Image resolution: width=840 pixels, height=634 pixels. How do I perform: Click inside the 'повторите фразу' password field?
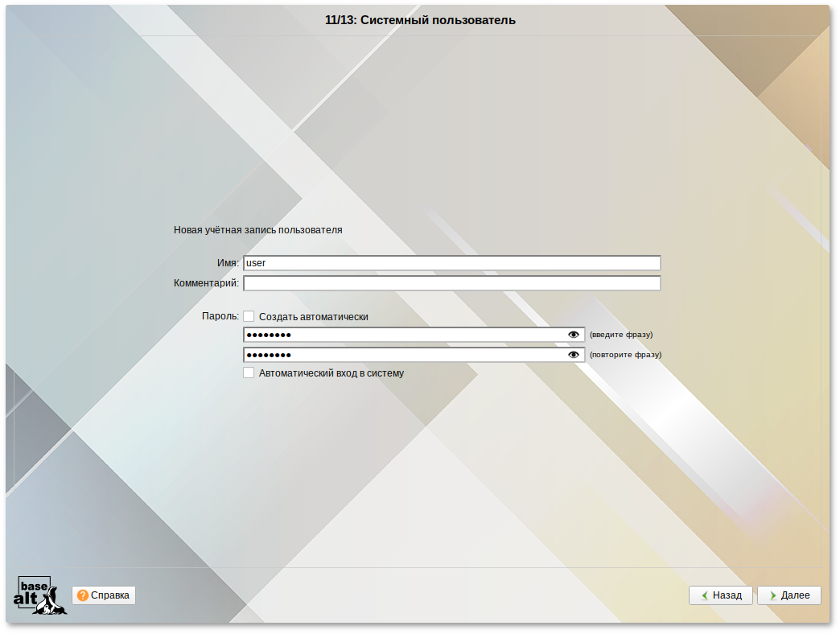tap(402, 355)
